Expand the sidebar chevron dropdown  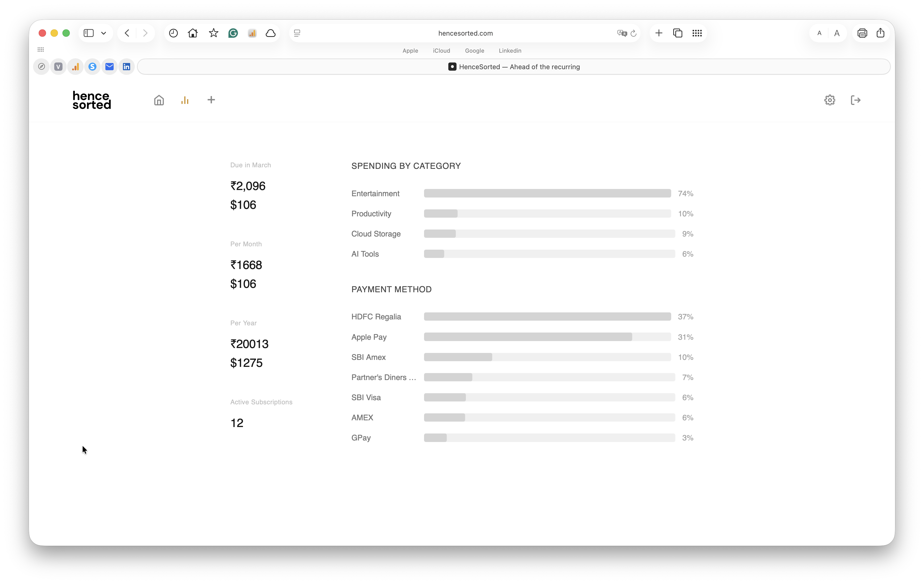tap(103, 33)
